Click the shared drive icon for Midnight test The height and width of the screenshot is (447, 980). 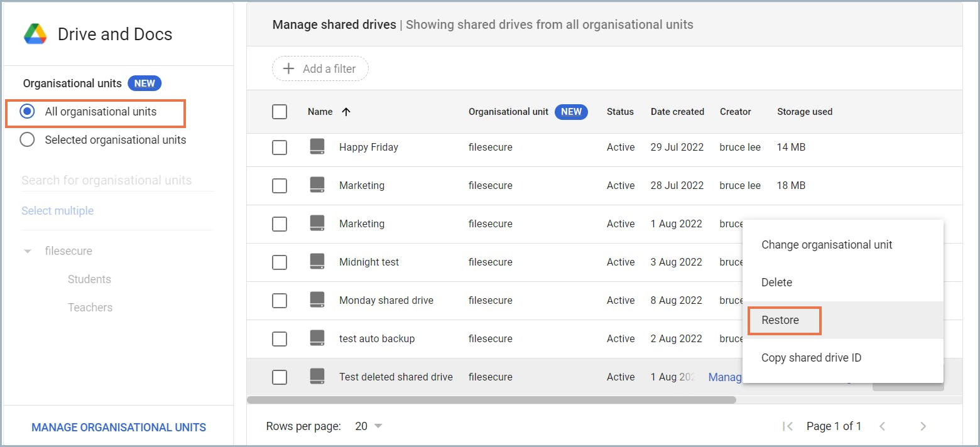317,262
